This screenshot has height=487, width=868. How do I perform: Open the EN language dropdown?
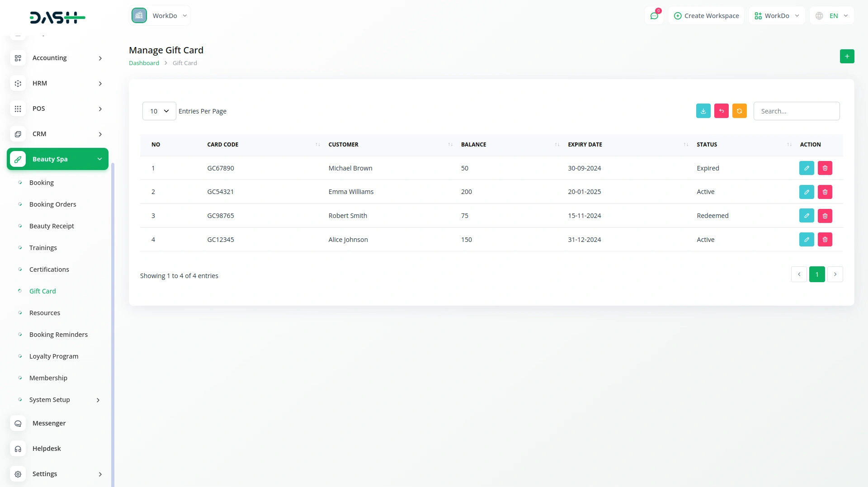pos(832,16)
